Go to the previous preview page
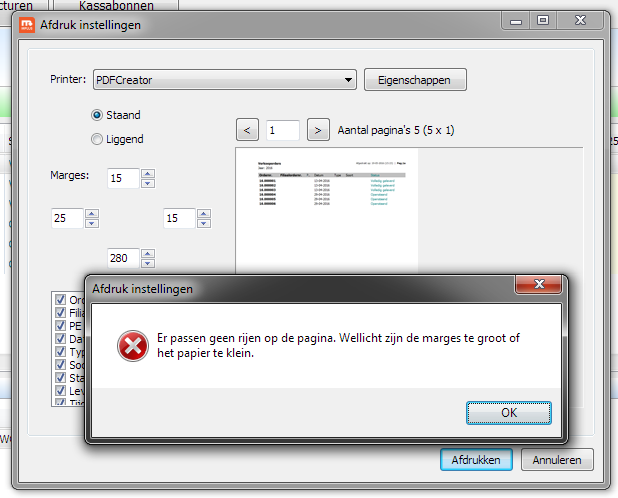This screenshot has height=498, width=618. click(x=247, y=130)
